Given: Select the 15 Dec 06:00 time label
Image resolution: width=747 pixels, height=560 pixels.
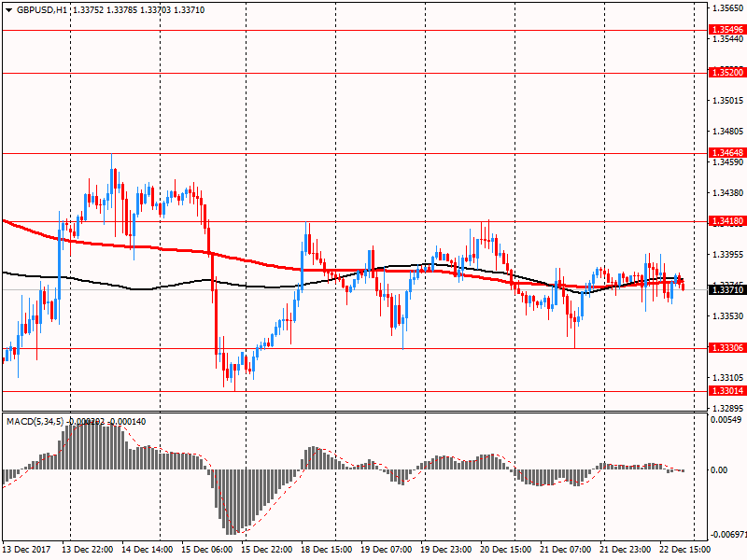Looking at the screenshot, I should pyautogui.click(x=207, y=550).
